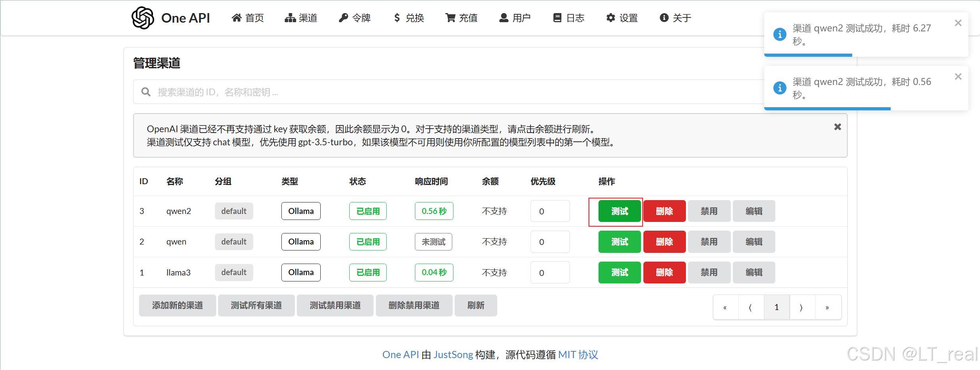Image resolution: width=980 pixels, height=370 pixels.
Task: Click 删除禁用渠道 button
Action: point(414,305)
